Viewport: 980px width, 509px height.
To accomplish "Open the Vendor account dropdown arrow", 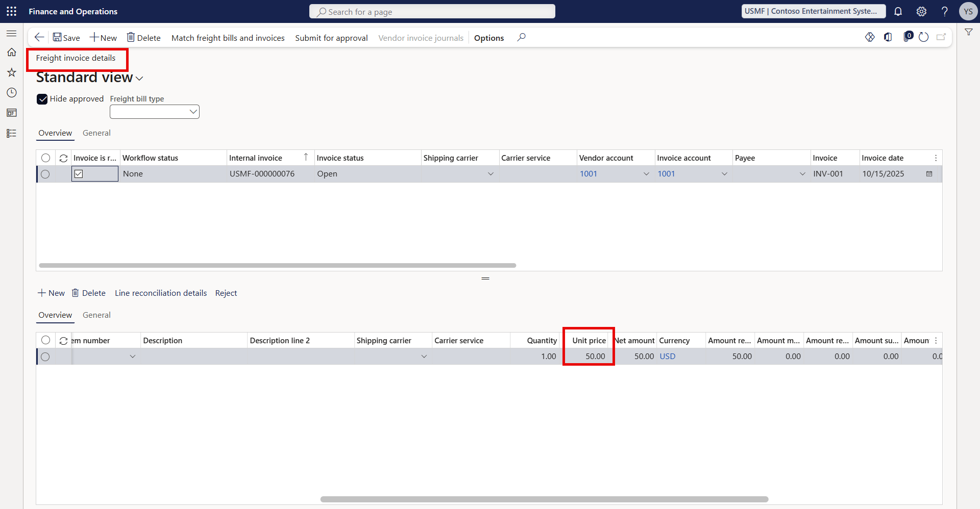I will [x=646, y=174].
